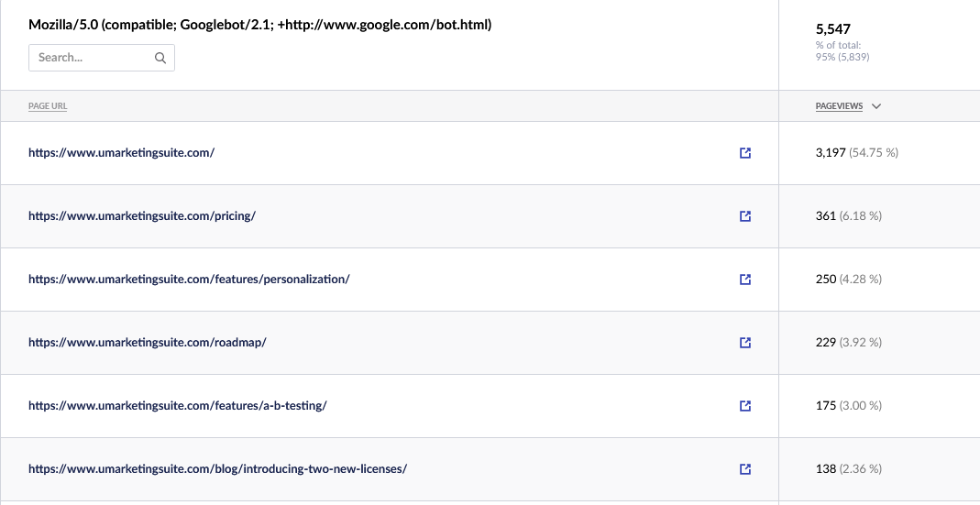Open introducing-two-new-licenses external link icon
This screenshot has height=505, width=980.
(x=745, y=468)
